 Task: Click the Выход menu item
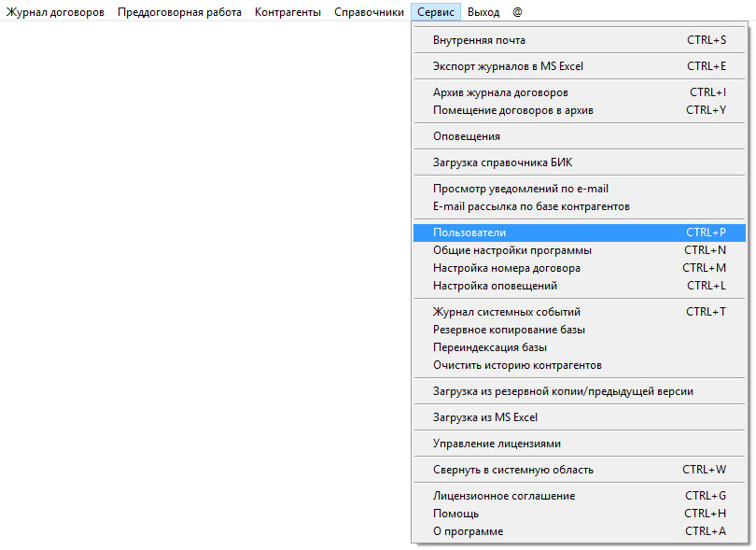pyautogui.click(x=483, y=12)
